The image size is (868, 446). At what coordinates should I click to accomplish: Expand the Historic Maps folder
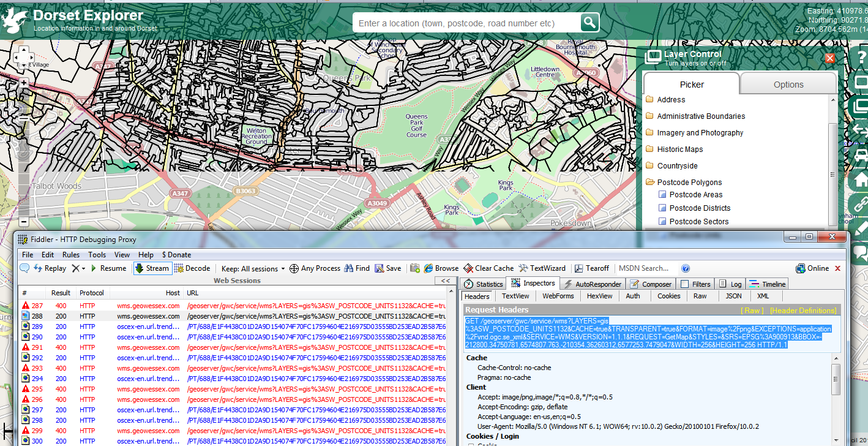click(674, 149)
